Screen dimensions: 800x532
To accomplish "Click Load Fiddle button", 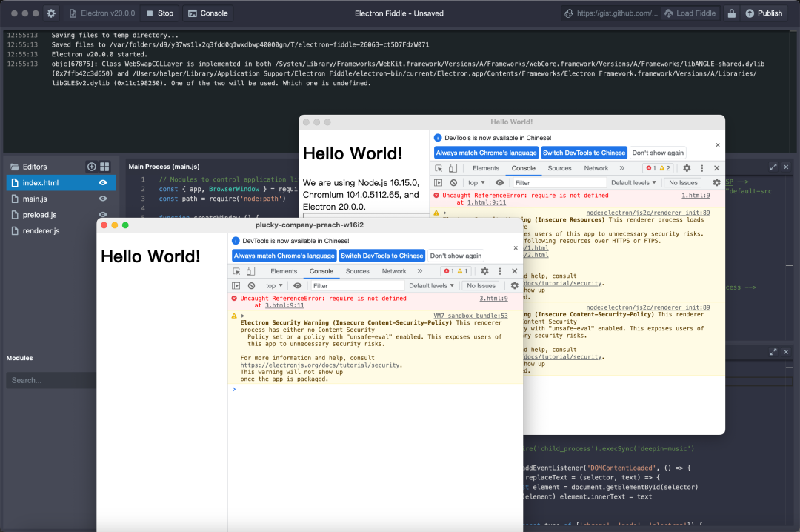I will point(690,13).
